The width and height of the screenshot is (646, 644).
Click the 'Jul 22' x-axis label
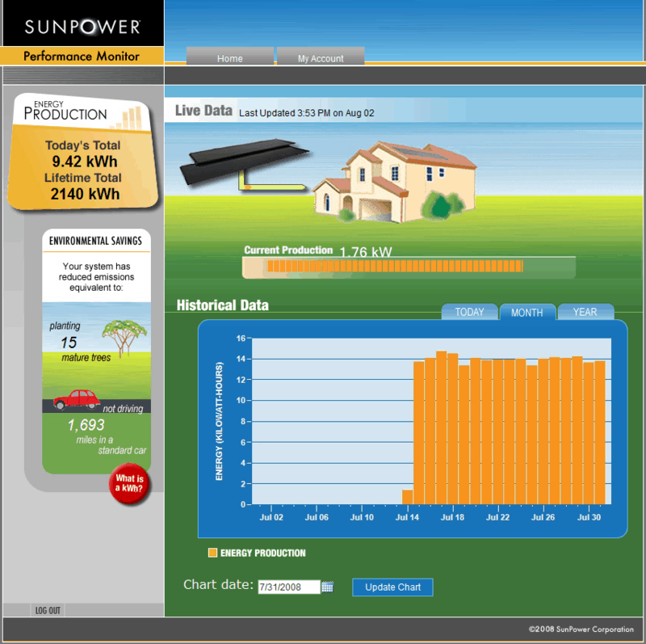point(497,517)
